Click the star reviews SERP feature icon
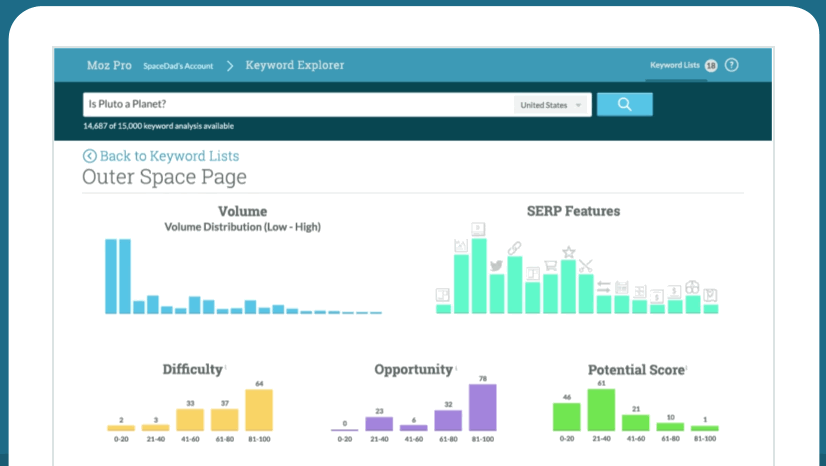The image size is (826, 466). pyautogui.click(x=568, y=251)
